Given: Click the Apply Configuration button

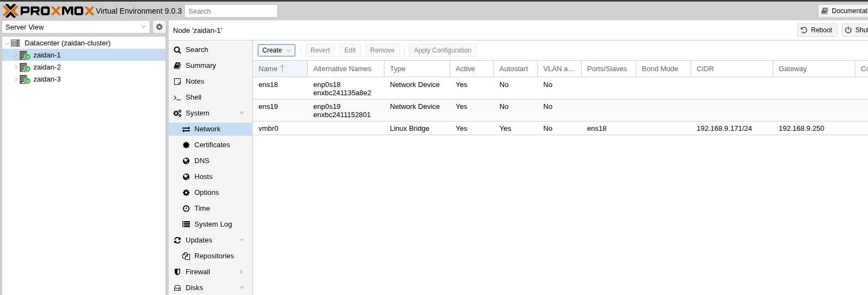Looking at the screenshot, I should pos(442,50).
